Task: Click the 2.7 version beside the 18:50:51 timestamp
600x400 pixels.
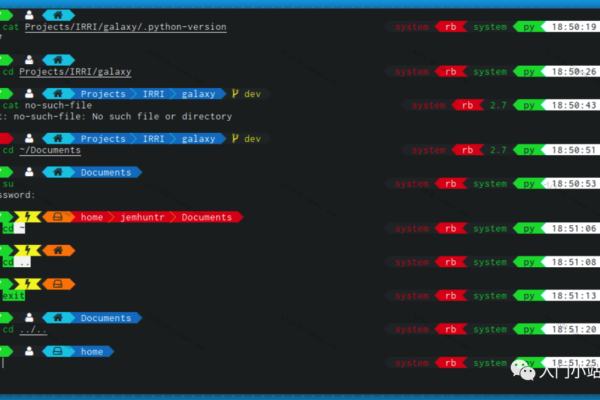Action: 497,150
